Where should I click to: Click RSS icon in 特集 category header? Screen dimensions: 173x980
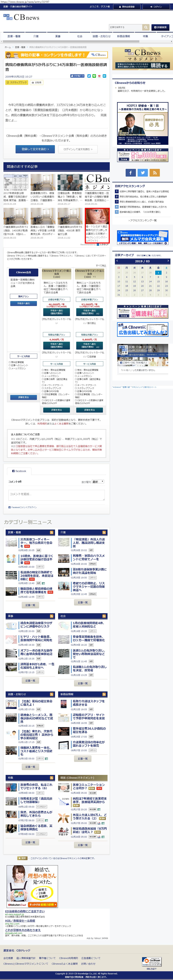point(52,778)
